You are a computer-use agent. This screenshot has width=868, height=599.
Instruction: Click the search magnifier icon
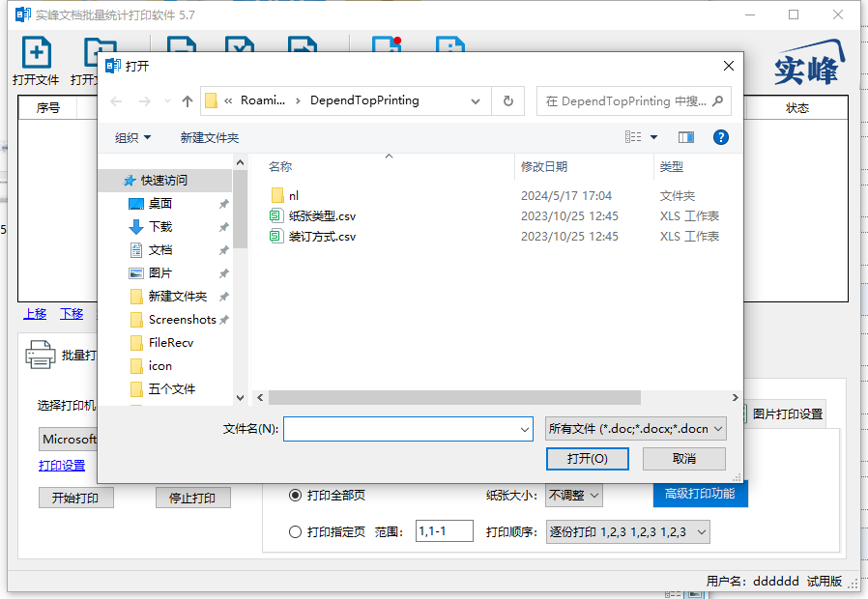(x=718, y=101)
